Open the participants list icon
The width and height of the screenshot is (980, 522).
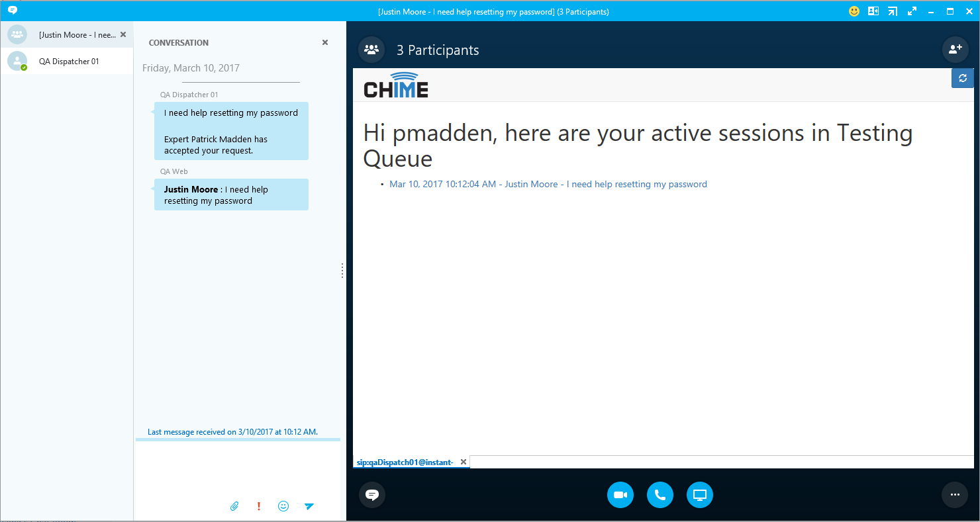[x=371, y=50]
